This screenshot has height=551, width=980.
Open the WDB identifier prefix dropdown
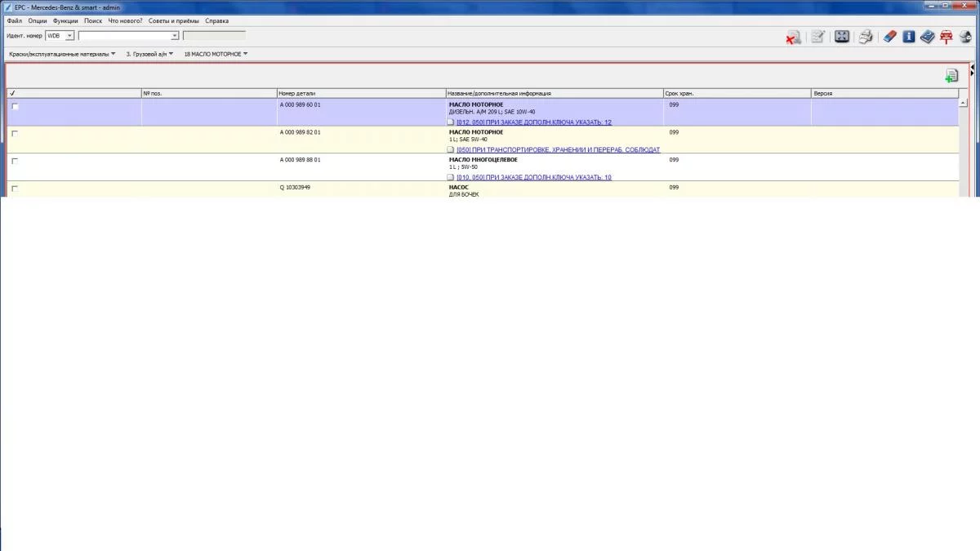pyautogui.click(x=69, y=36)
